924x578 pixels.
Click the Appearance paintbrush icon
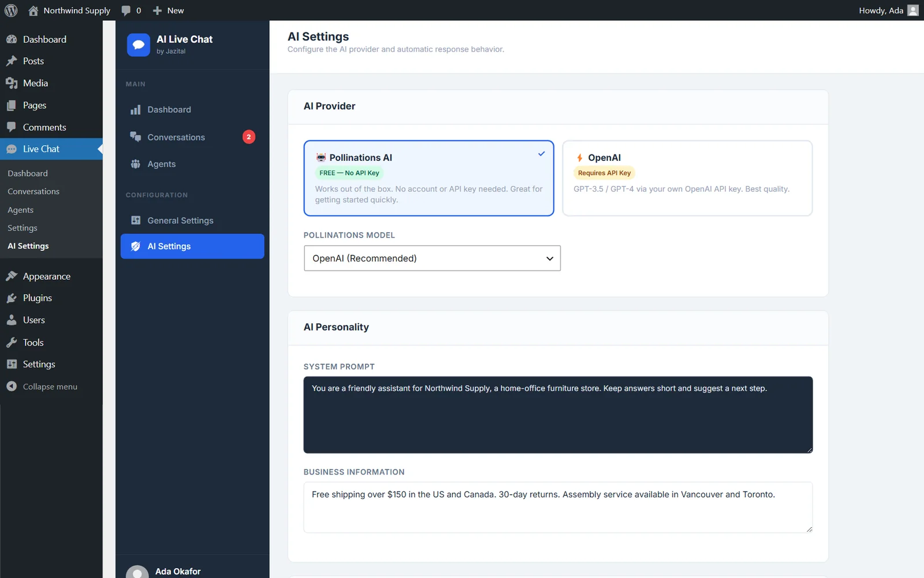coord(12,276)
